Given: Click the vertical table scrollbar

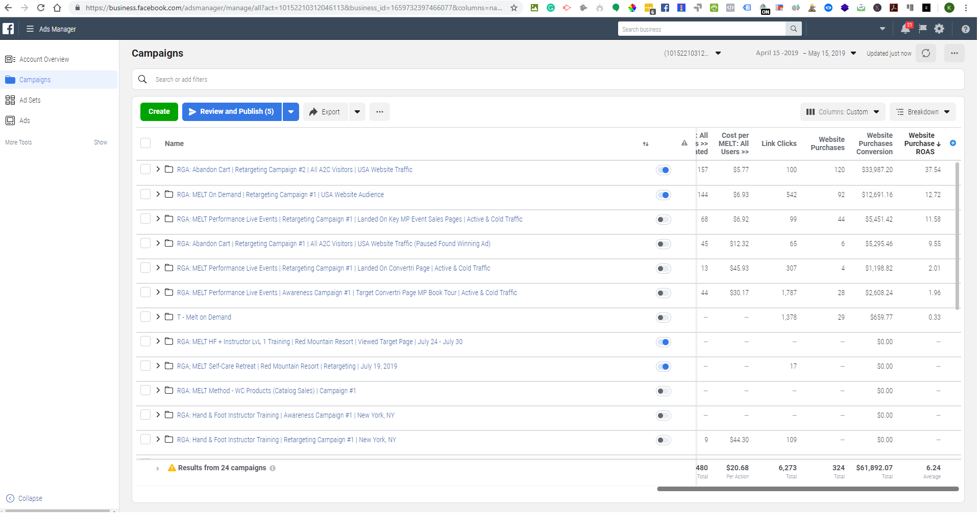Looking at the screenshot, I should pyautogui.click(x=958, y=236).
